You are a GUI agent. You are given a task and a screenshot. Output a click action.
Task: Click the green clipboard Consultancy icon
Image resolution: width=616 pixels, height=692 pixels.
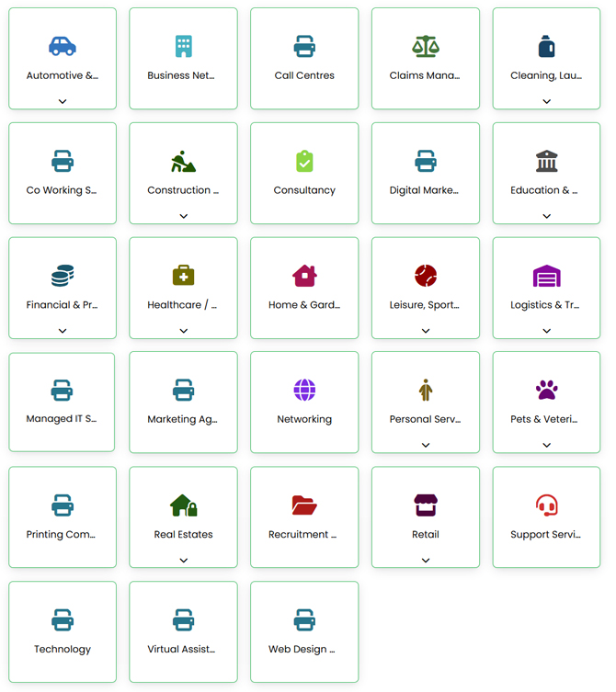304,162
